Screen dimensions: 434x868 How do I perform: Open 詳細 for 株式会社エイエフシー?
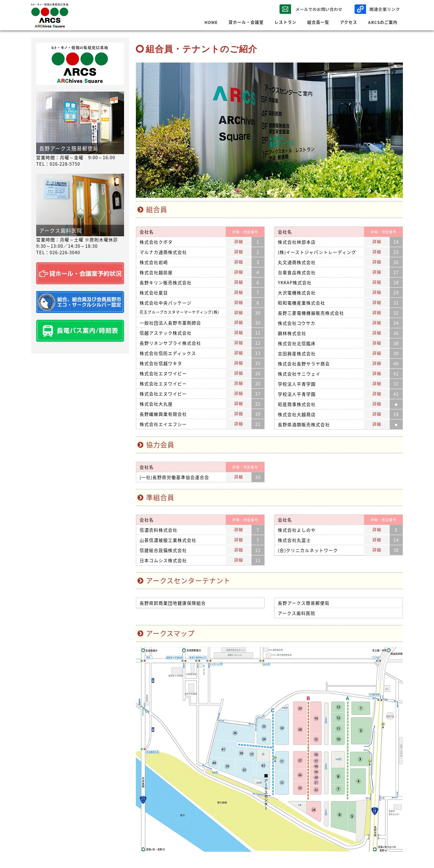pos(238,424)
